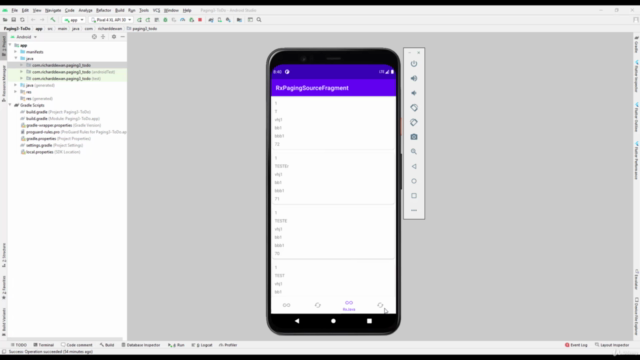Tap the phone's Home navigation button
Image resolution: width=640 pixels, height=360 pixels.
click(333, 321)
